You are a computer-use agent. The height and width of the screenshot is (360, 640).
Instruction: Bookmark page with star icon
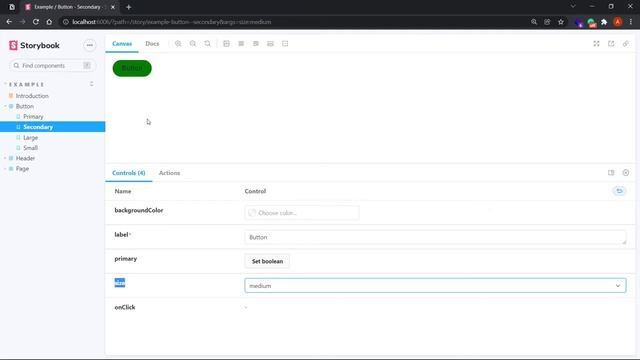pos(561,22)
